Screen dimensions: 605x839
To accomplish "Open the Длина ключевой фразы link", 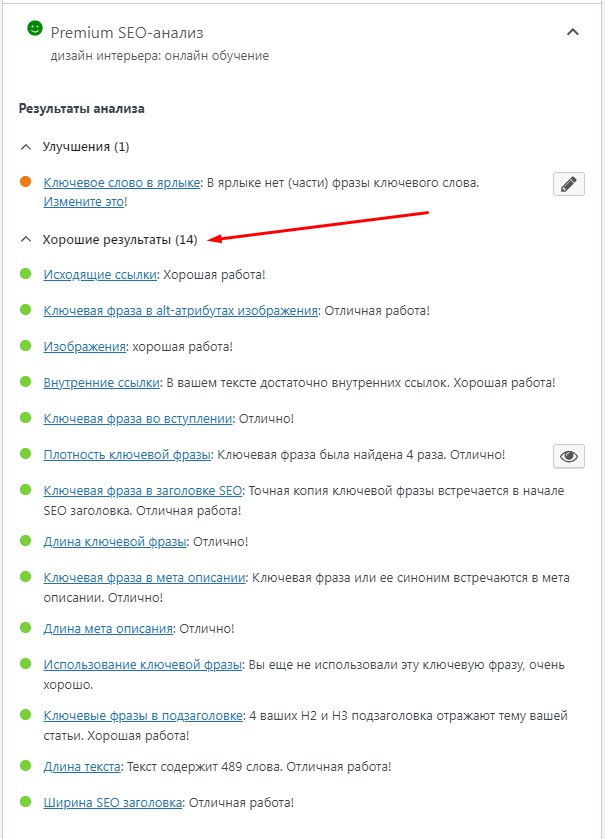I will click(x=115, y=542).
